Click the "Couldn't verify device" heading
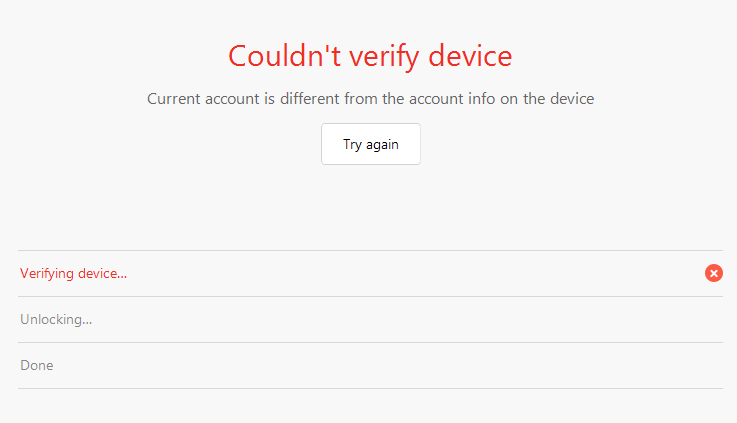Viewport: 737px width, 423px height. tap(370, 56)
